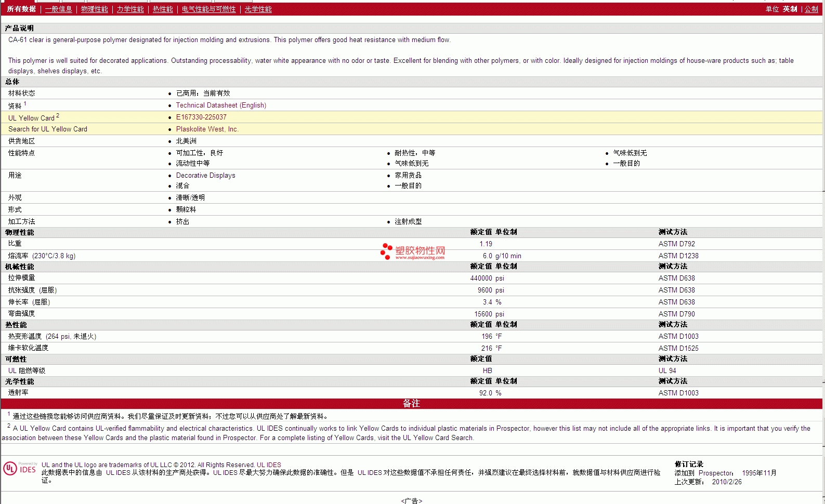Select the 伸长率 value 3.4
The height and width of the screenshot is (504, 825).
[487, 302]
